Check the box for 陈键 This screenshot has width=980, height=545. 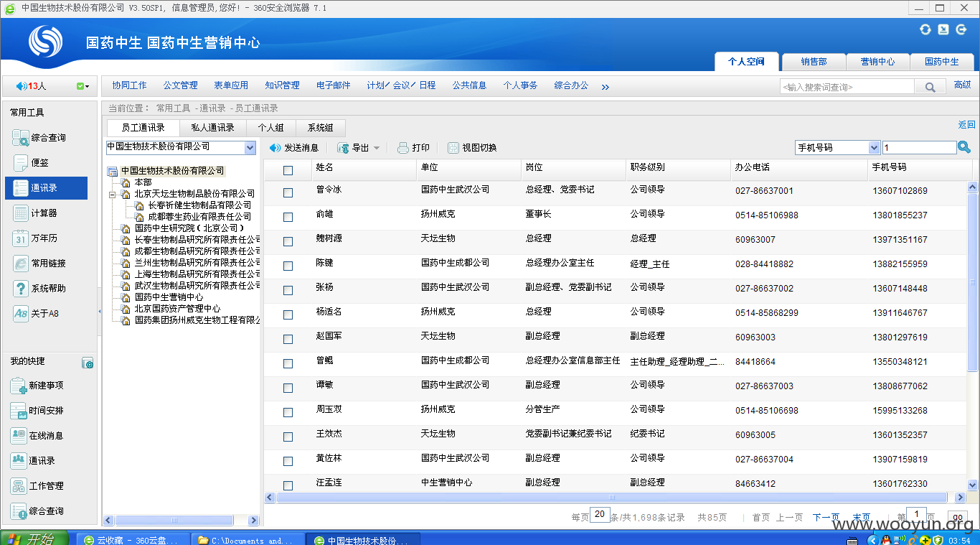[288, 266]
